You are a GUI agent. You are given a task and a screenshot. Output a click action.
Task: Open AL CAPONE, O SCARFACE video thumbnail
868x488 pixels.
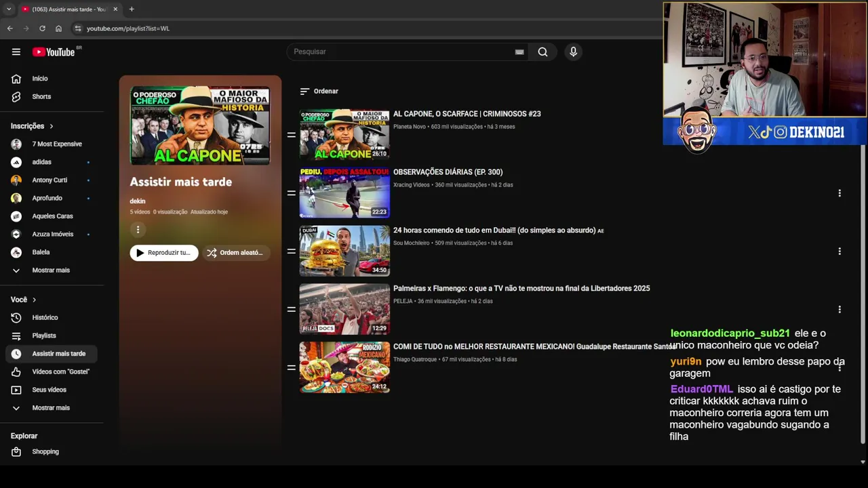point(344,135)
